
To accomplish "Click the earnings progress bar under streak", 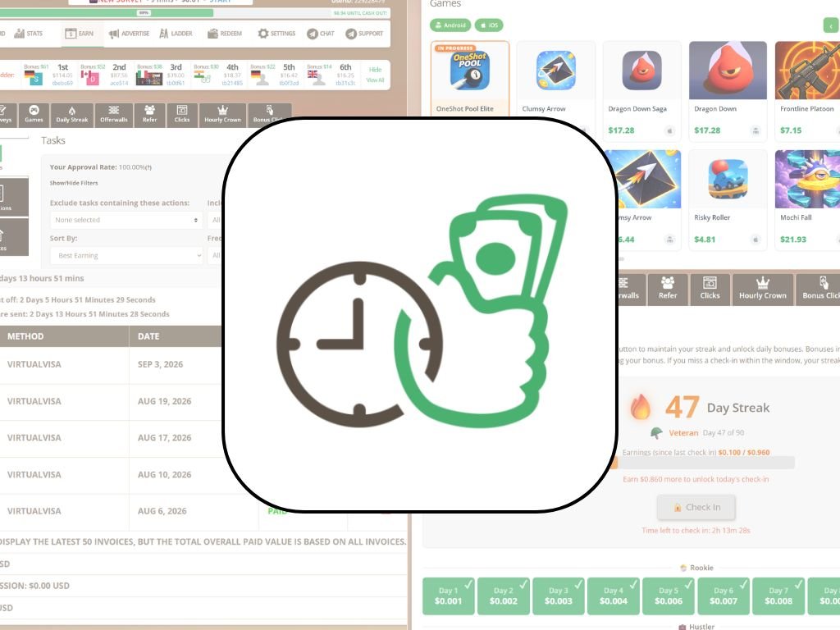I will [703, 463].
